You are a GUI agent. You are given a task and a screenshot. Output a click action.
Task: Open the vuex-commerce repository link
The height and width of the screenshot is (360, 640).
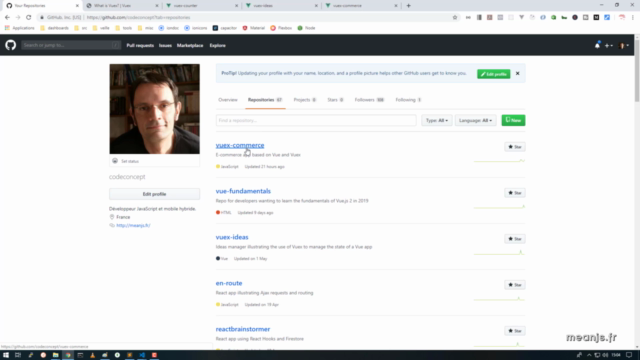pos(240,145)
